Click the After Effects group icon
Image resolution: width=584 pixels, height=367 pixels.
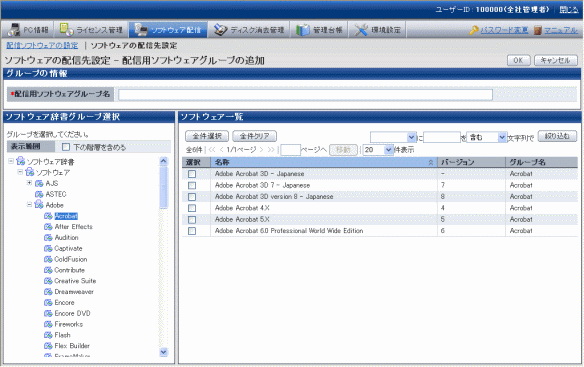click(48, 227)
